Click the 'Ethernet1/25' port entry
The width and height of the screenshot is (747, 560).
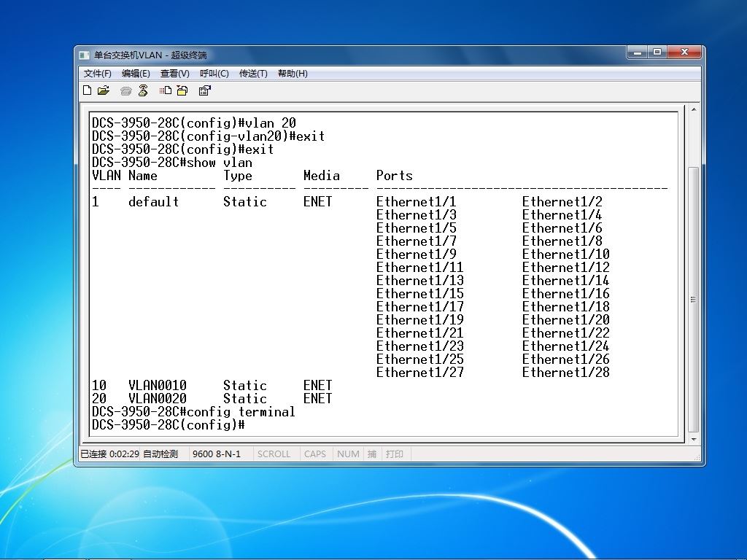click(x=420, y=359)
